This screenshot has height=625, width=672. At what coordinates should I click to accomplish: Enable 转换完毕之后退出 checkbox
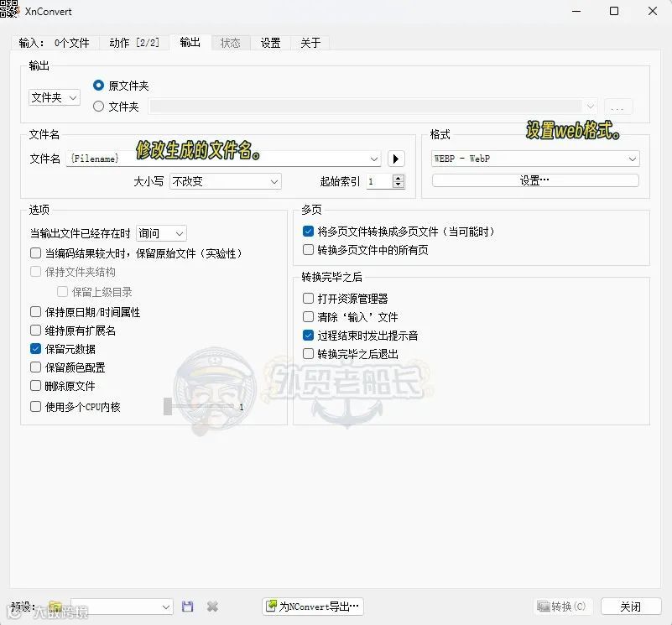(x=308, y=353)
